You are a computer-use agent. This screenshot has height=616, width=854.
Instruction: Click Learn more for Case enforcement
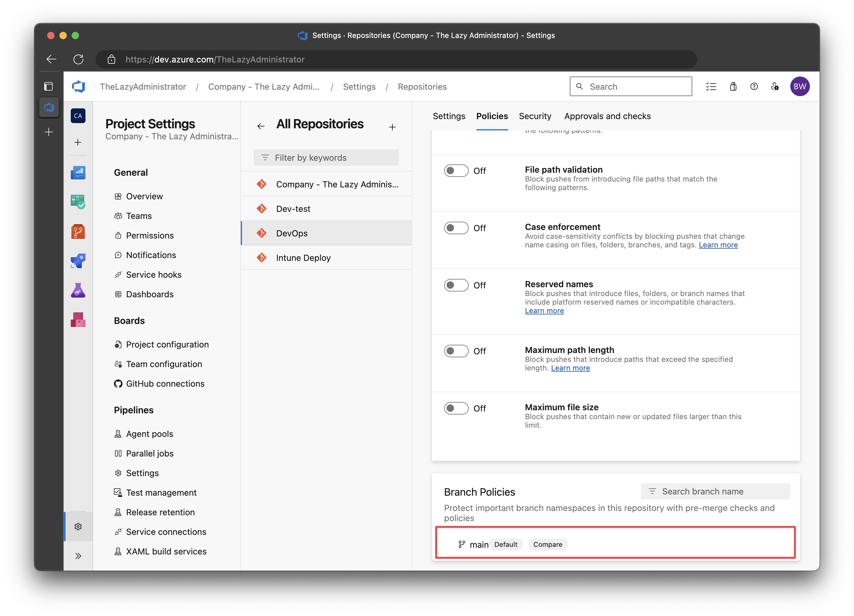point(718,245)
